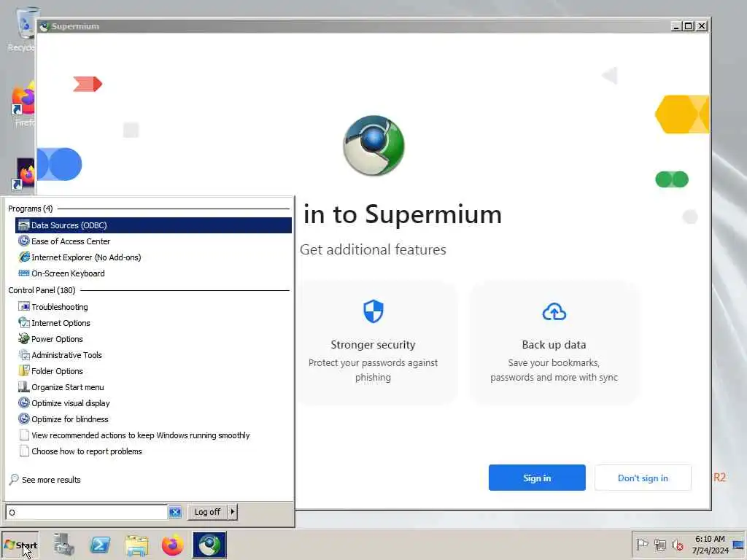Minimize the Supermium window

tap(676, 26)
